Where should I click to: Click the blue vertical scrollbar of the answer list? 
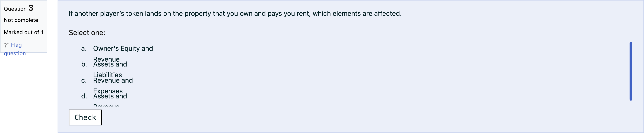[x=630, y=71]
